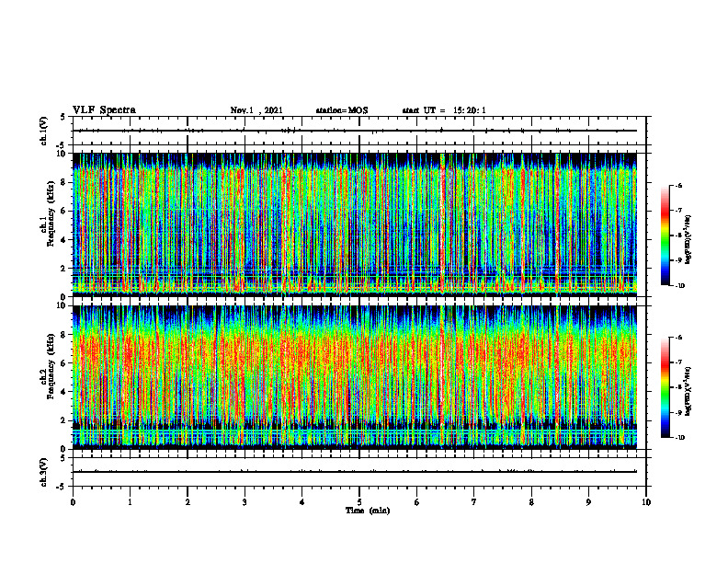728x563 pixels.
Task: Click the "-10" label on ch.1 color bar
Action: point(679,286)
